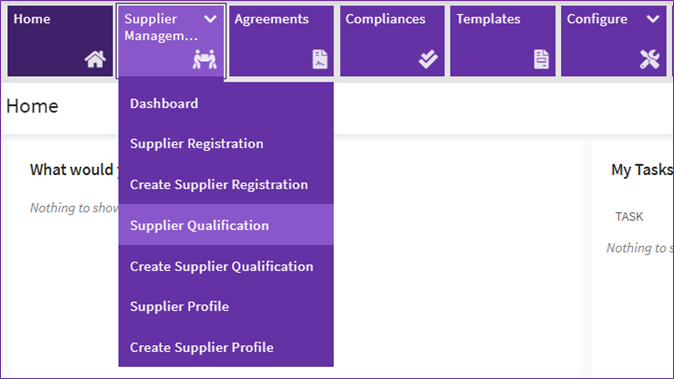The image size is (674, 379).
Task: Collapse the Supplier Management dropdown chevron
Action: [210, 19]
